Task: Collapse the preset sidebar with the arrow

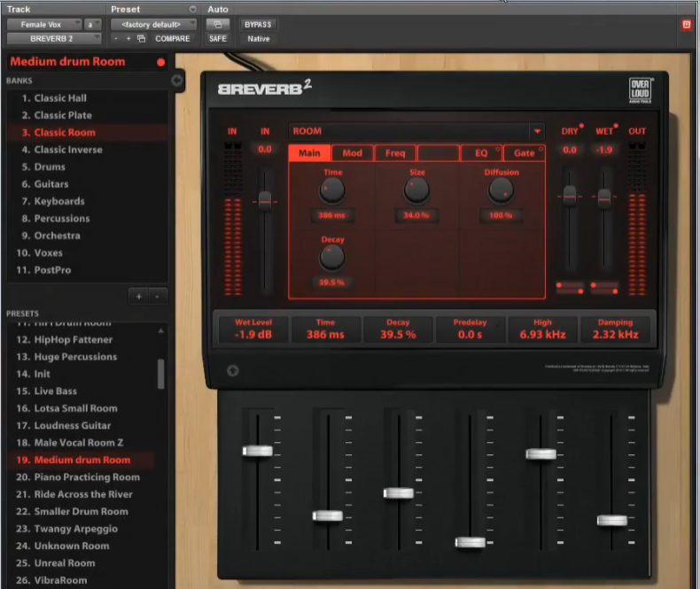Action: (177, 81)
